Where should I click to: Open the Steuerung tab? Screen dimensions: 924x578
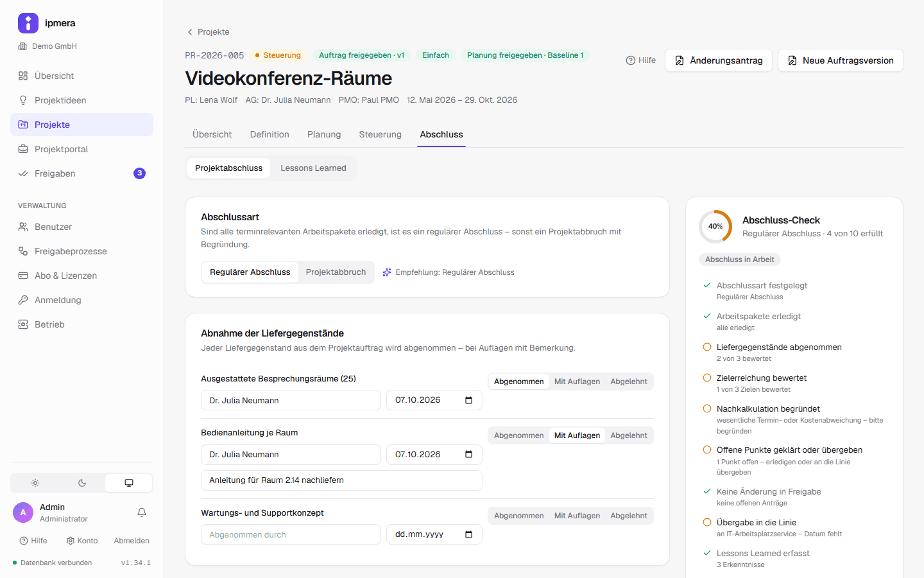(381, 134)
